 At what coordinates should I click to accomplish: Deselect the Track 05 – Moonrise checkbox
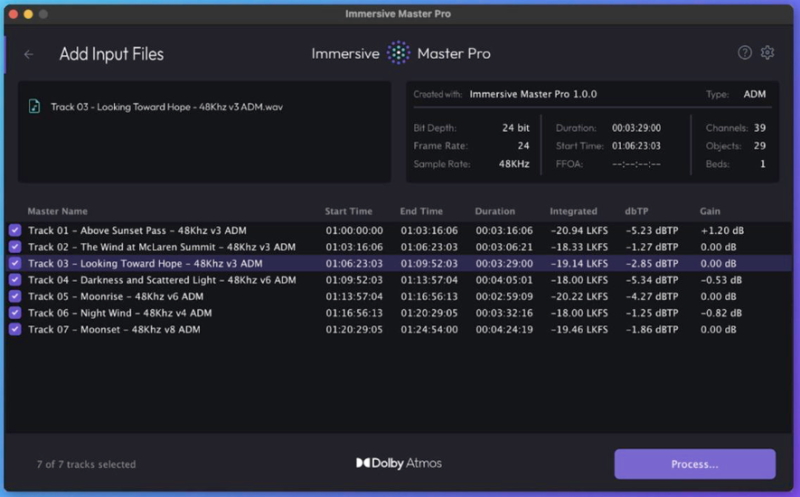click(x=15, y=296)
